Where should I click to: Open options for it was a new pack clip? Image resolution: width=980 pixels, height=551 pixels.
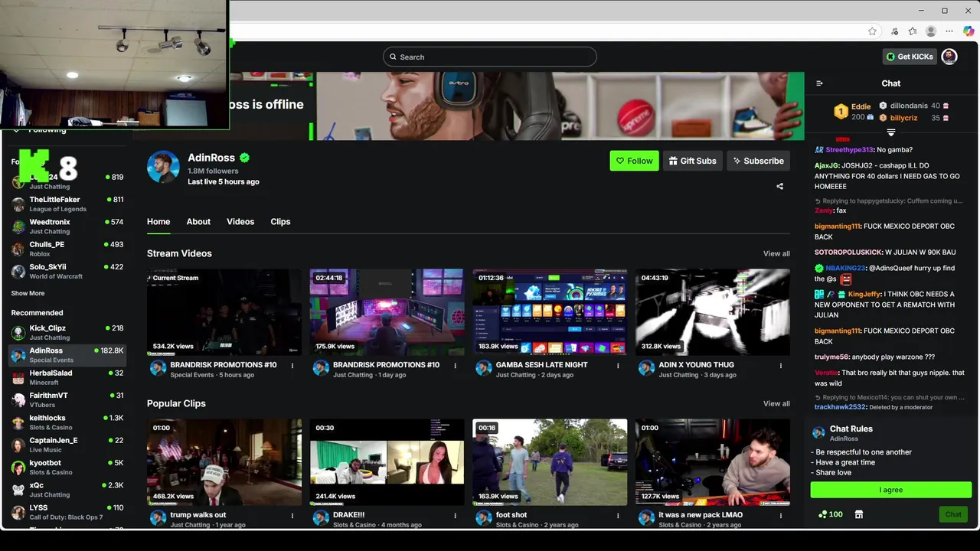(781, 516)
